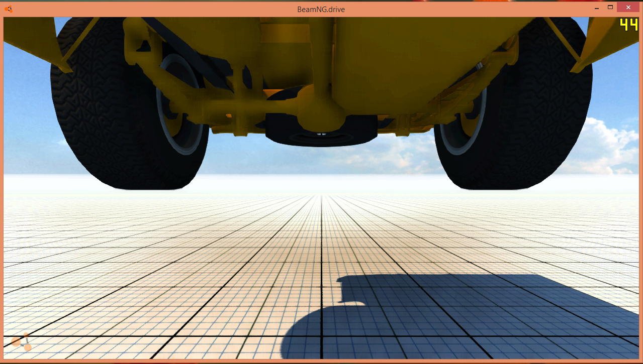Click the BeamNG.drive window title text
Viewport: 643px width, 364px height.
(x=321, y=9)
